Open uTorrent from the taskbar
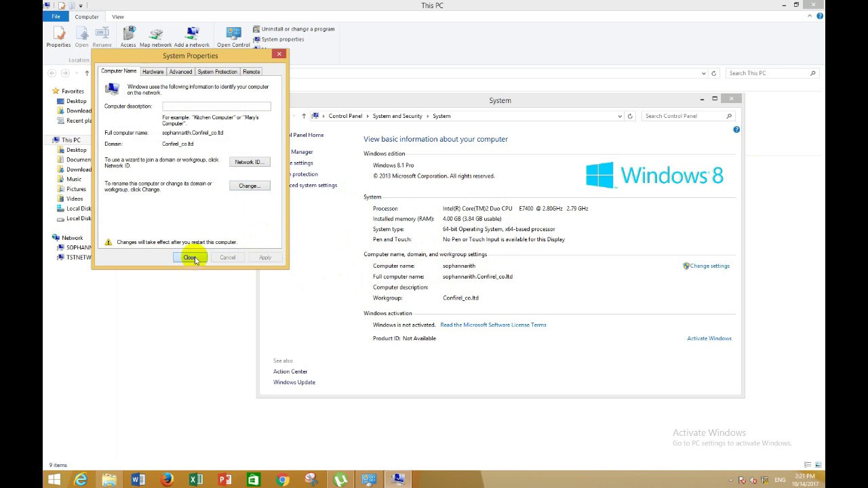868x488 pixels. pyautogui.click(x=340, y=480)
